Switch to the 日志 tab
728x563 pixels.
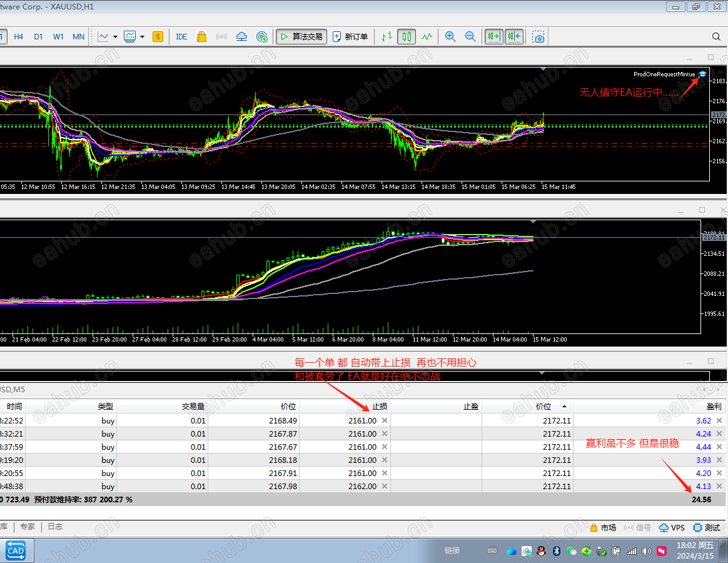pyautogui.click(x=55, y=527)
